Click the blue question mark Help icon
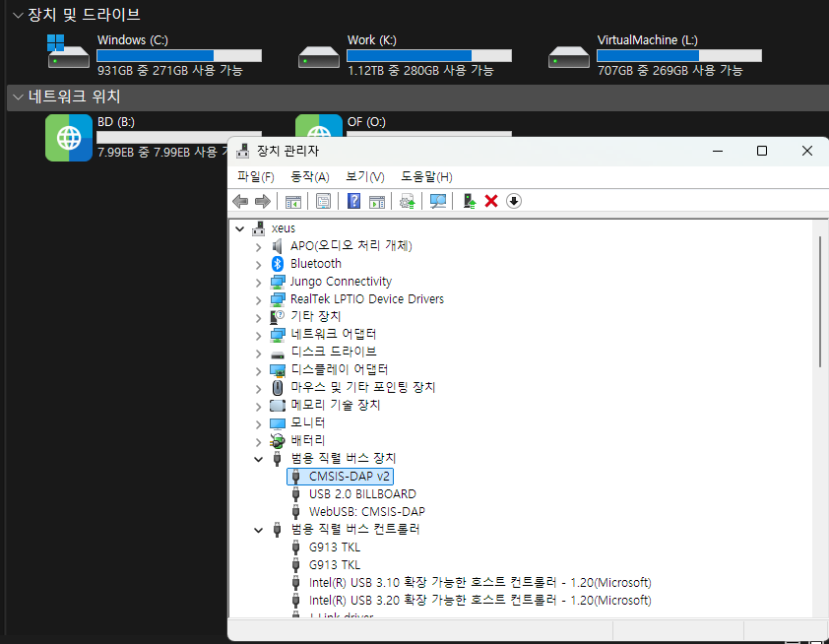This screenshot has width=829, height=644. [354, 202]
